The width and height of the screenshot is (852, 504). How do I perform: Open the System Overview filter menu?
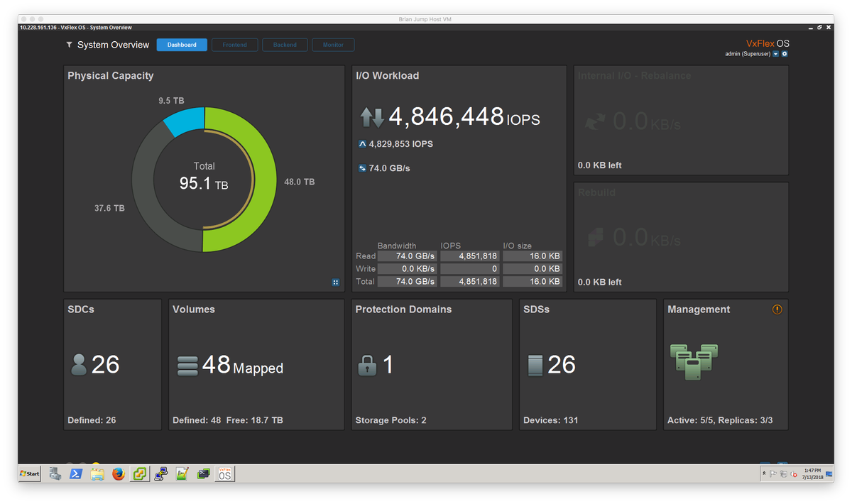point(69,44)
